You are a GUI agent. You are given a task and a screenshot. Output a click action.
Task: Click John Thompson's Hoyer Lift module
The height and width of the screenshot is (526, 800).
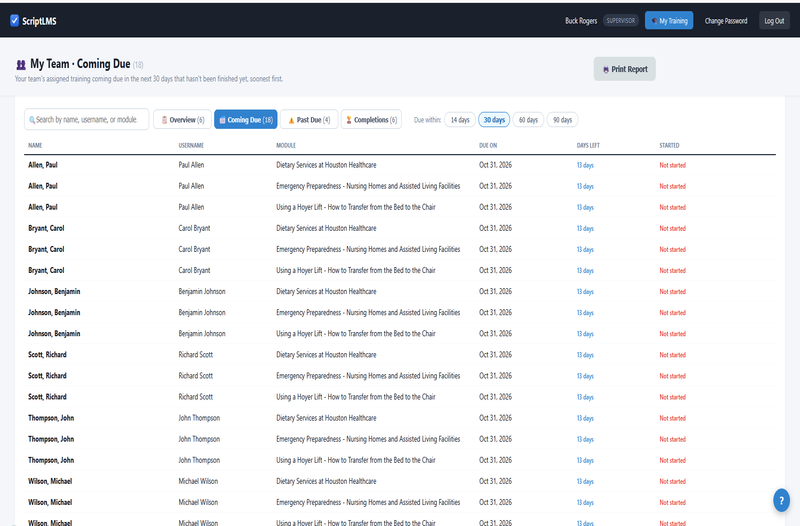(x=356, y=460)
